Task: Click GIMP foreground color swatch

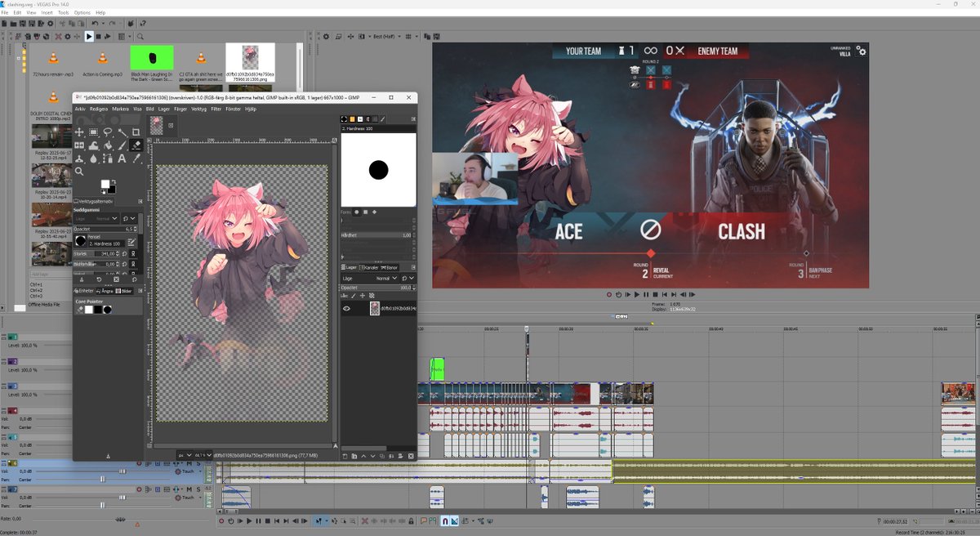Action: pyautogui.click(x=105, y=184)
